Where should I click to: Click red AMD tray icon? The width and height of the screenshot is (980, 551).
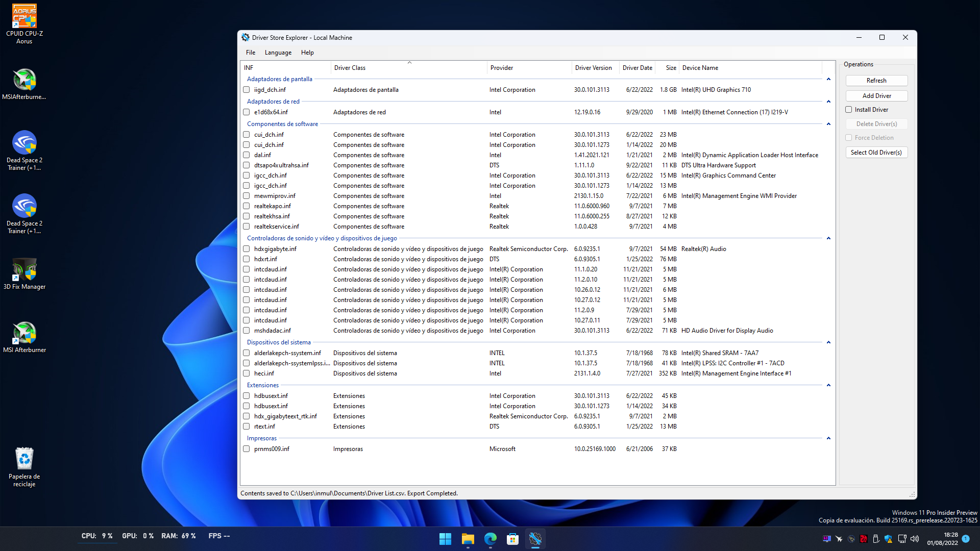tap(864, 539)
